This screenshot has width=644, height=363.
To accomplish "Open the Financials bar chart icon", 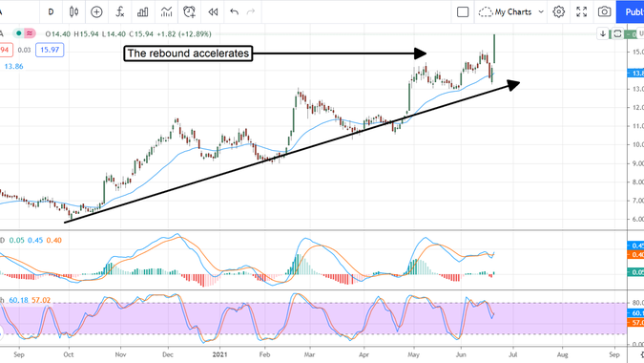I will (x=142, y=11).
